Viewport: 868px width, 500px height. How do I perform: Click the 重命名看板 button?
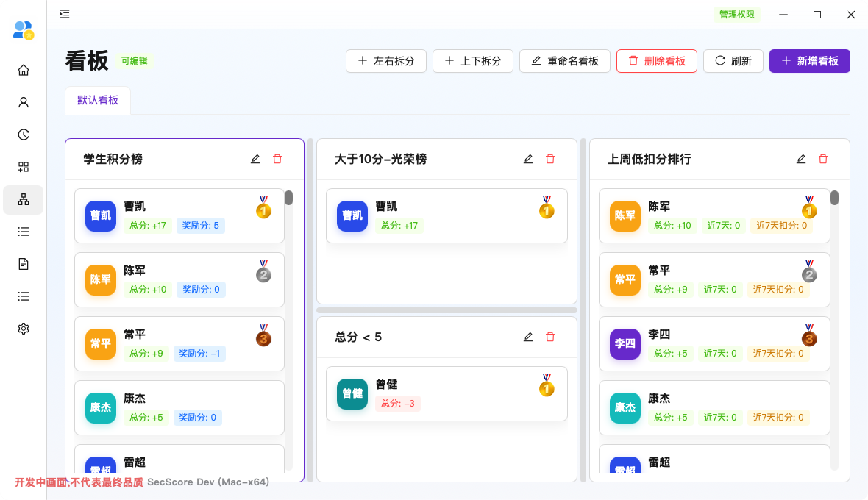[564, 61]
